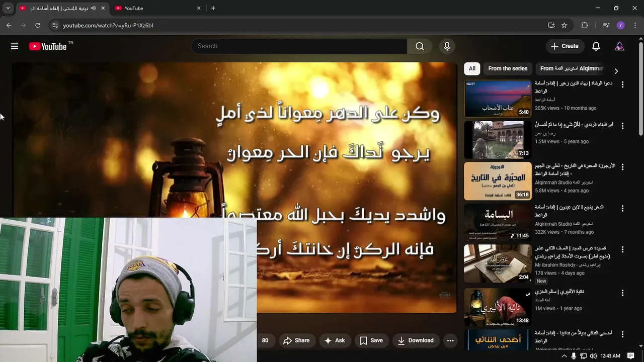Click the Ask button
This screenshot has width=644, height=362.
point(335,340)
